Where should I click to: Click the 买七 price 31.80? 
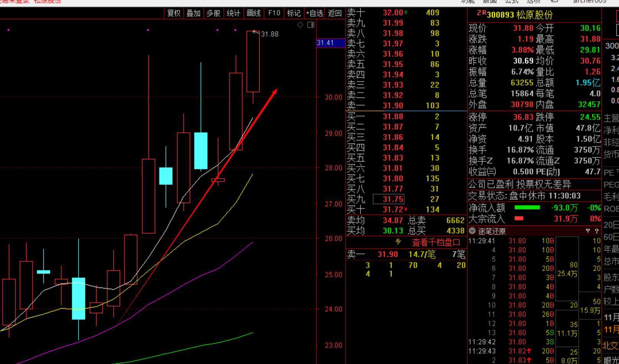click(x=393, y=179)
